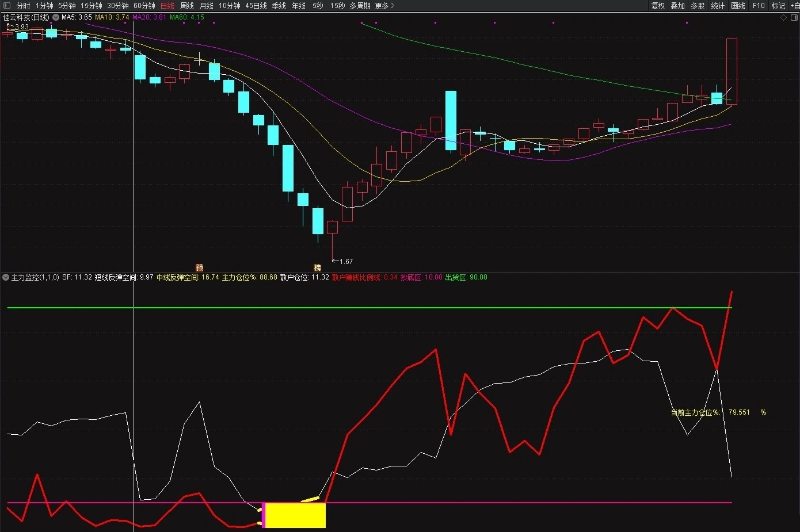Select the 季线 period tab
Viewport: 800px width, 532px height.
279,6
